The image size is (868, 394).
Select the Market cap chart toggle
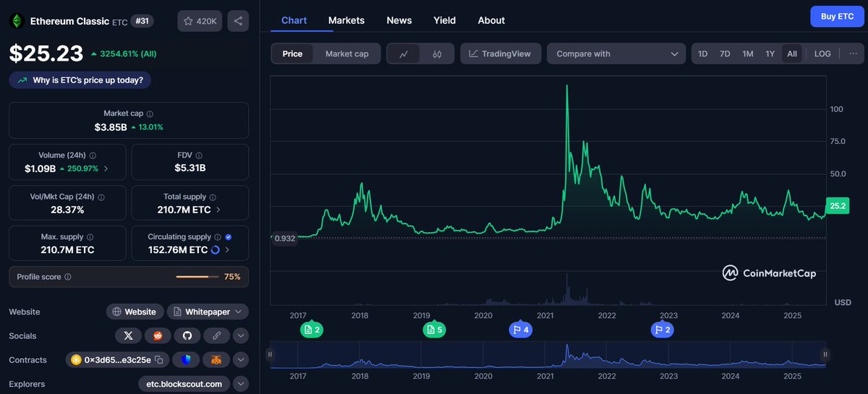[x=347, y=53]
